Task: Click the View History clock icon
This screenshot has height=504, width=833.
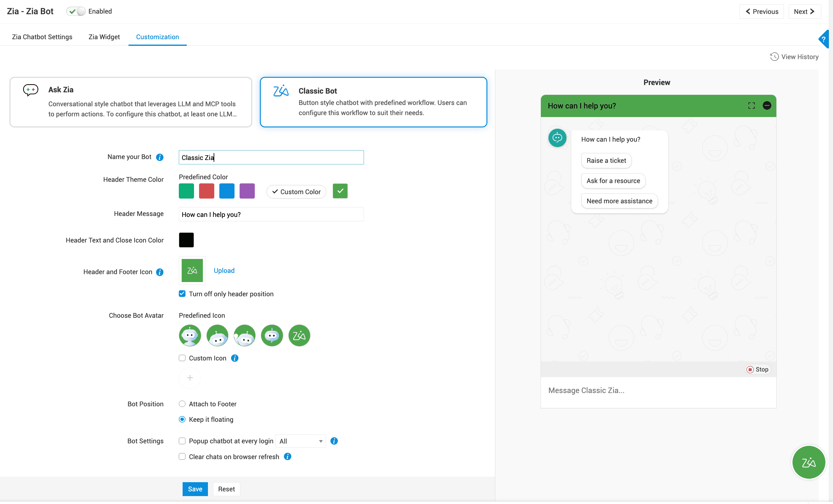Action: click(774, 57)
